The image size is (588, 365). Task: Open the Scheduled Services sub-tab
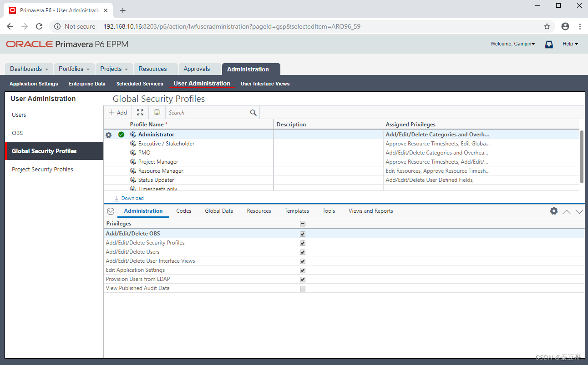[140, 84]
